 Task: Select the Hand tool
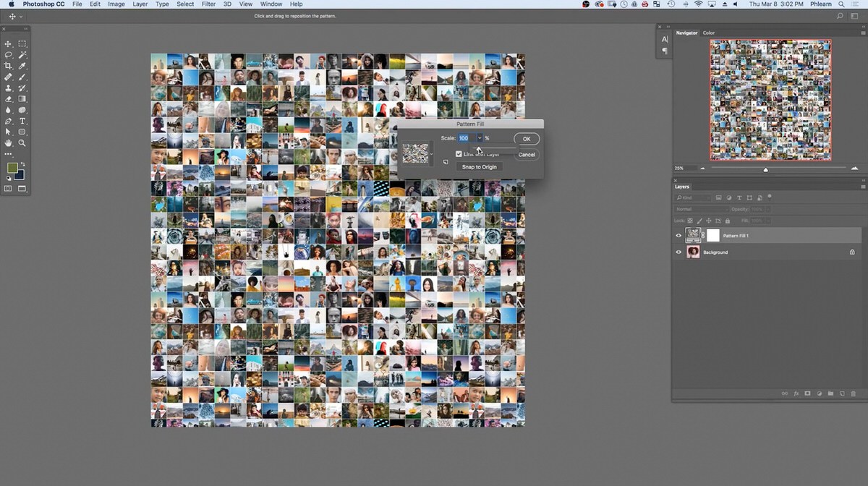[9, 143]
